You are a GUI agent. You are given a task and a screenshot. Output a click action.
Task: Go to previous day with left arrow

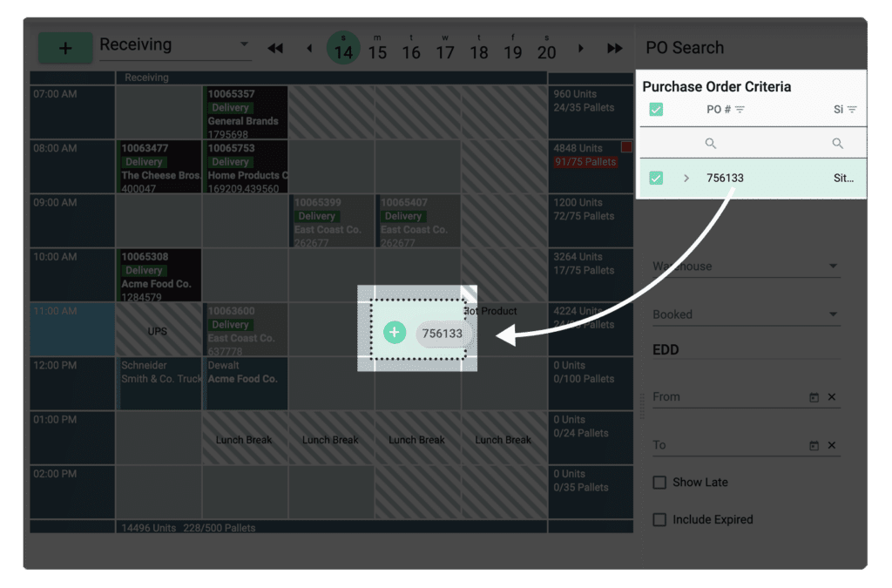coord(308,48)
